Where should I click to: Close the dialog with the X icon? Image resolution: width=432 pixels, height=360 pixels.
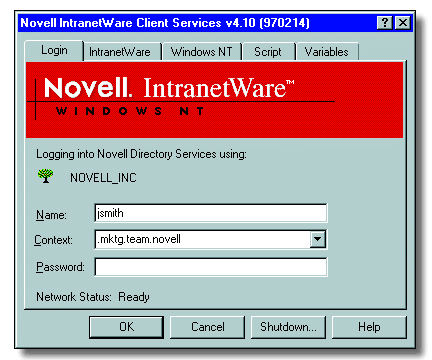tap(403, 23)
